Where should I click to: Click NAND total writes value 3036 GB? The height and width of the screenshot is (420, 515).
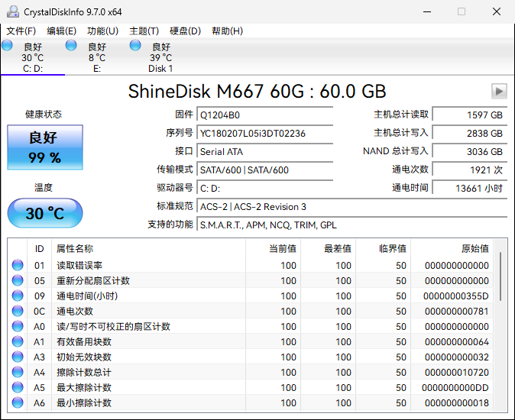coord(470,152)
